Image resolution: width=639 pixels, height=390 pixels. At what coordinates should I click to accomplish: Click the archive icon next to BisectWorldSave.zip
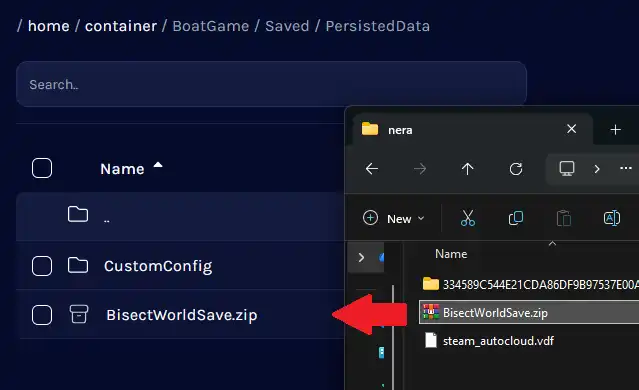(79, 314)
